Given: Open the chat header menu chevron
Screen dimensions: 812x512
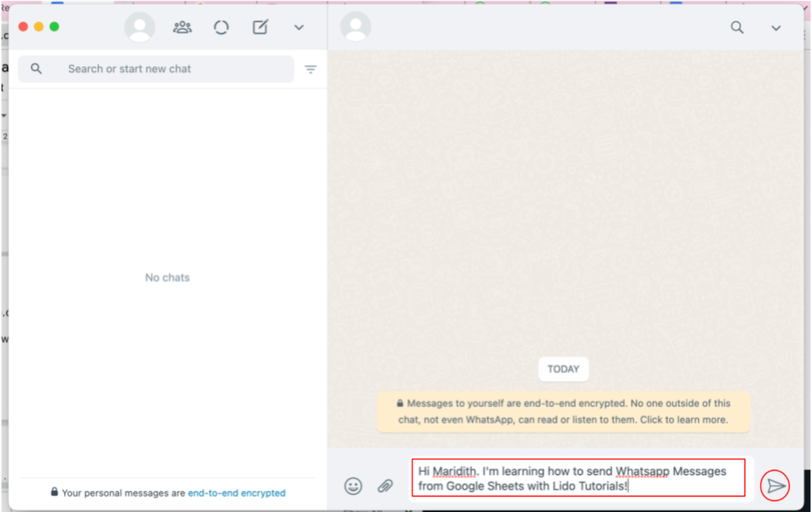Looking at the screenshot, I should (776, 28).
